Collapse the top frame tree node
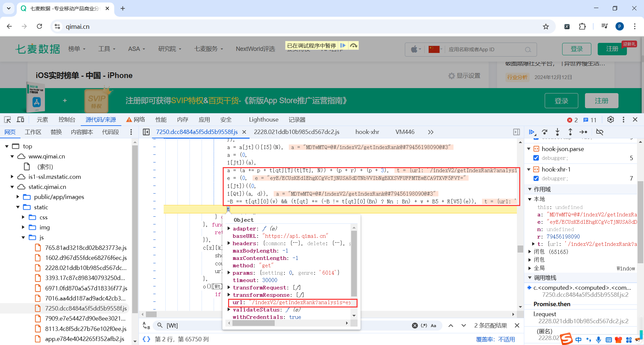The image size is (644, 345). pyautogui.click(x=7, y=146)
